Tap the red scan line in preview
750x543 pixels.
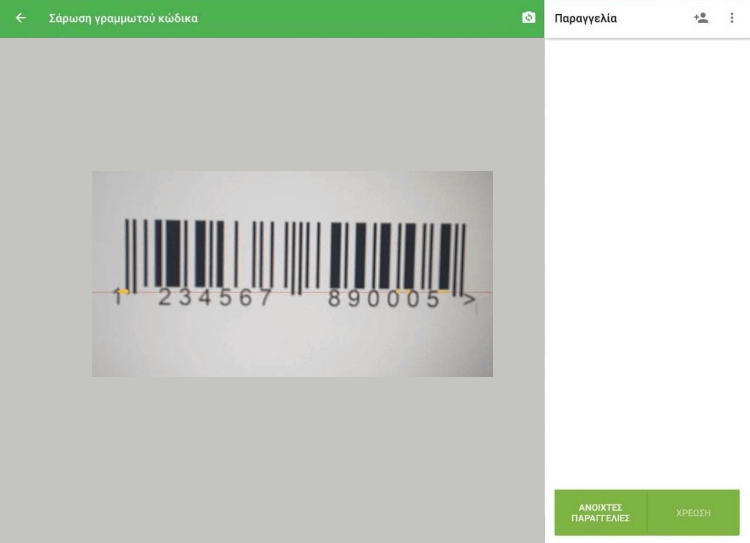pyautogui.click(x=292, y=291)
